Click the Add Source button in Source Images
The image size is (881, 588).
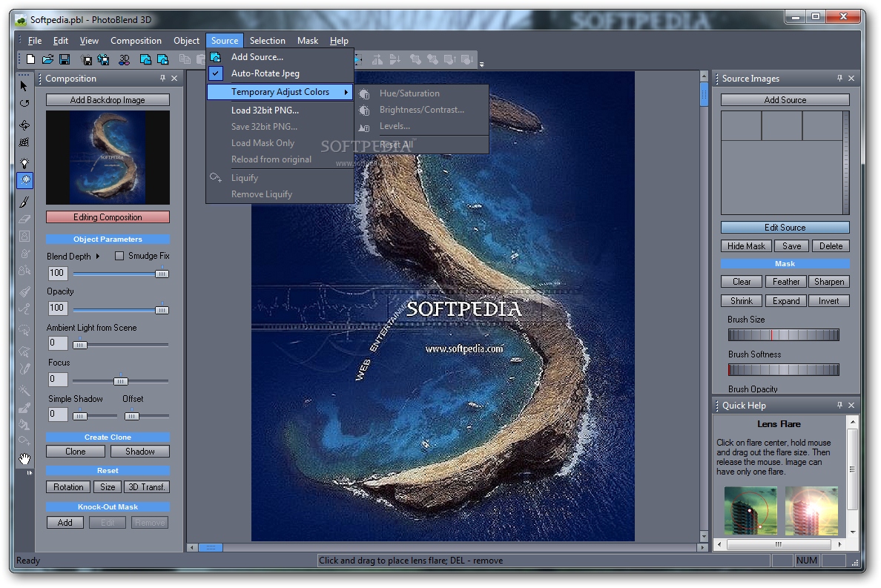point(785,100)
